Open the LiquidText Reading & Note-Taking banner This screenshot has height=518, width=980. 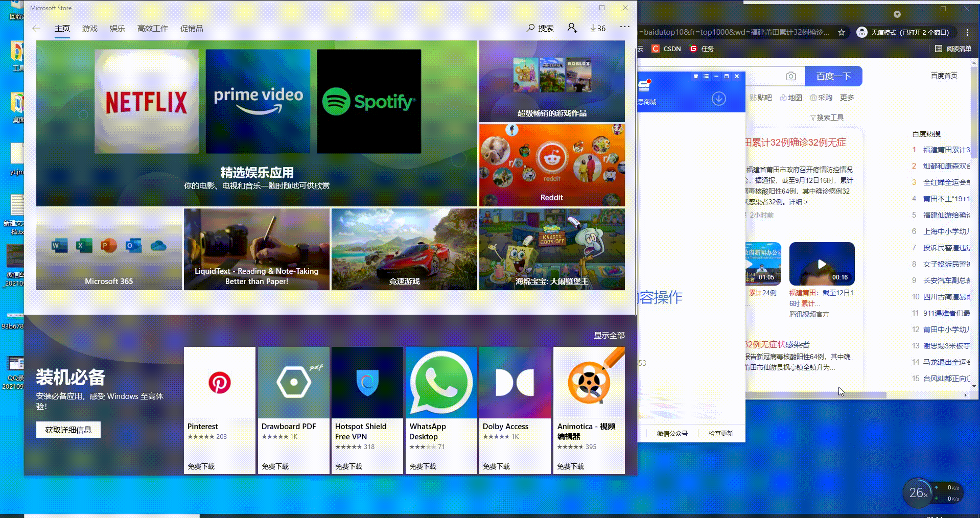[x=256, y=249]
